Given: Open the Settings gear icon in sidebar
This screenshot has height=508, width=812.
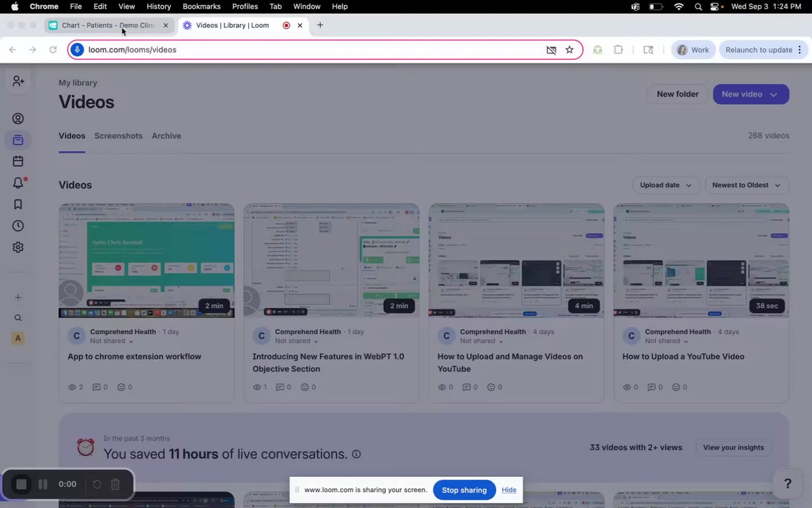Looking at the screenshot, I should [x=18, y=248].
